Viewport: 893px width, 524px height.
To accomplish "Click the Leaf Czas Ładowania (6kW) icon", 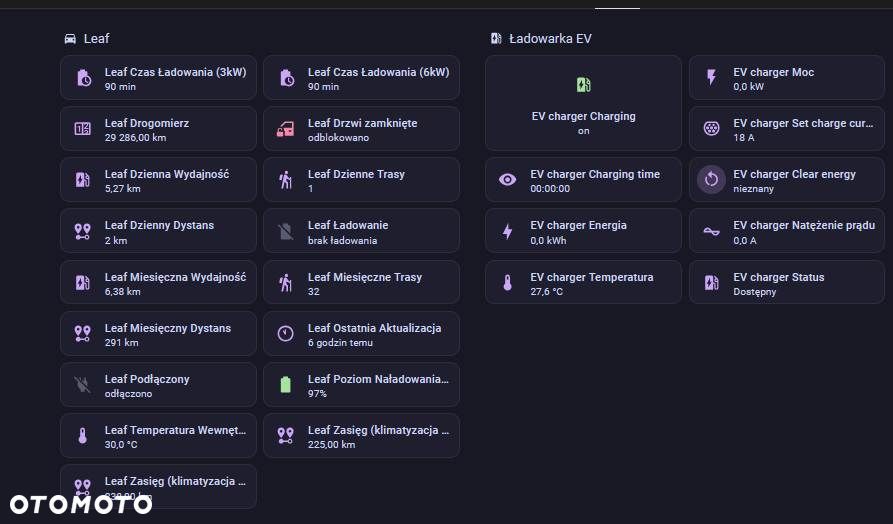I will pyautogui.click(x=286, y=78).
